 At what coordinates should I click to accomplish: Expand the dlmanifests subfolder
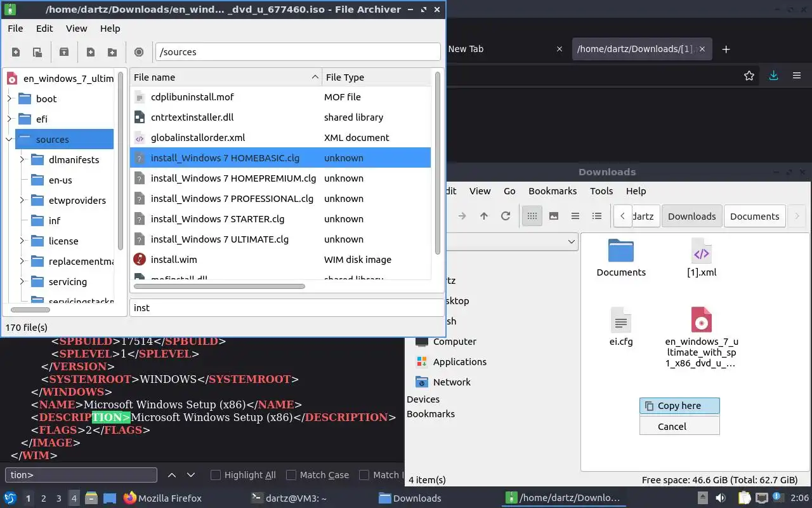(22, 159)
